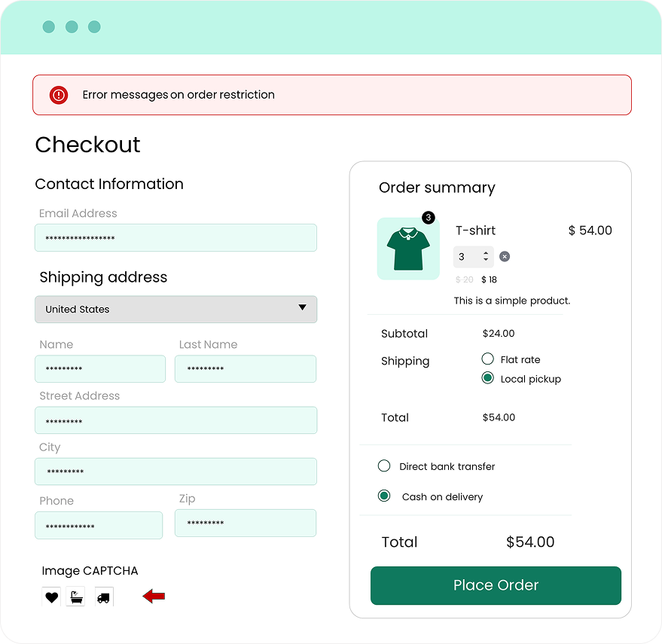Focus the Last Name input field

coord(245,369)
